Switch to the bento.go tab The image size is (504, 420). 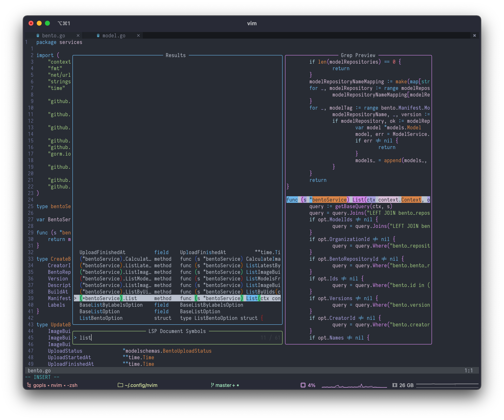coord(54,36)
